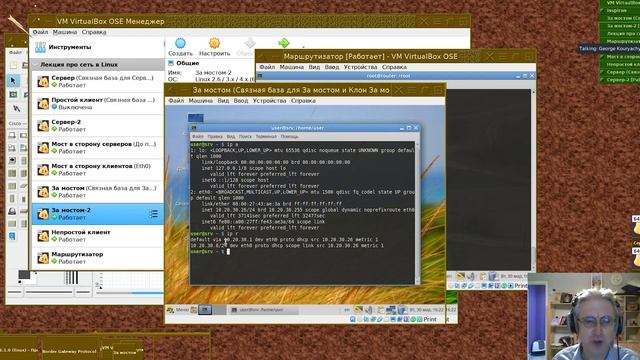Click the Маршрутизатор machine OS icon
The height and width of the screenshot is (360, 640).
43,258
